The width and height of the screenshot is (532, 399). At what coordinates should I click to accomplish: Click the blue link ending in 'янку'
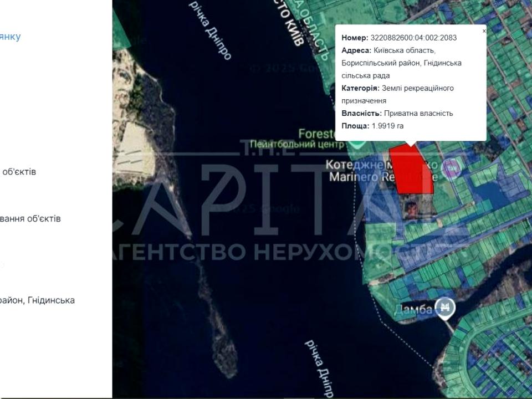click(10, 37)
